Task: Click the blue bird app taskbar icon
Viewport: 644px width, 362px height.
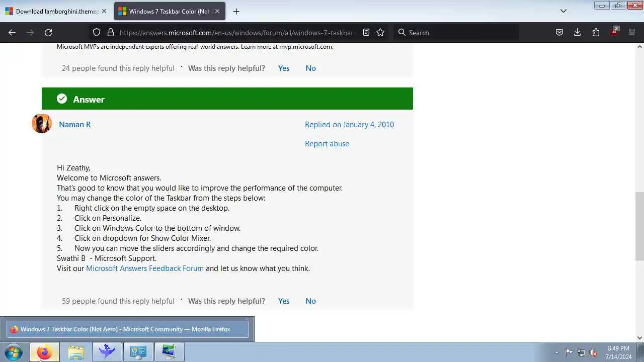Action: (107, 352)
